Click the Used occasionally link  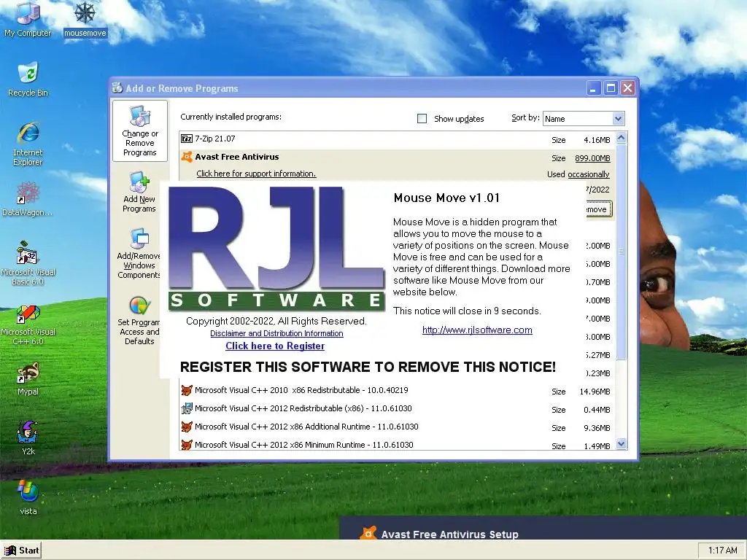pos(589,174)
